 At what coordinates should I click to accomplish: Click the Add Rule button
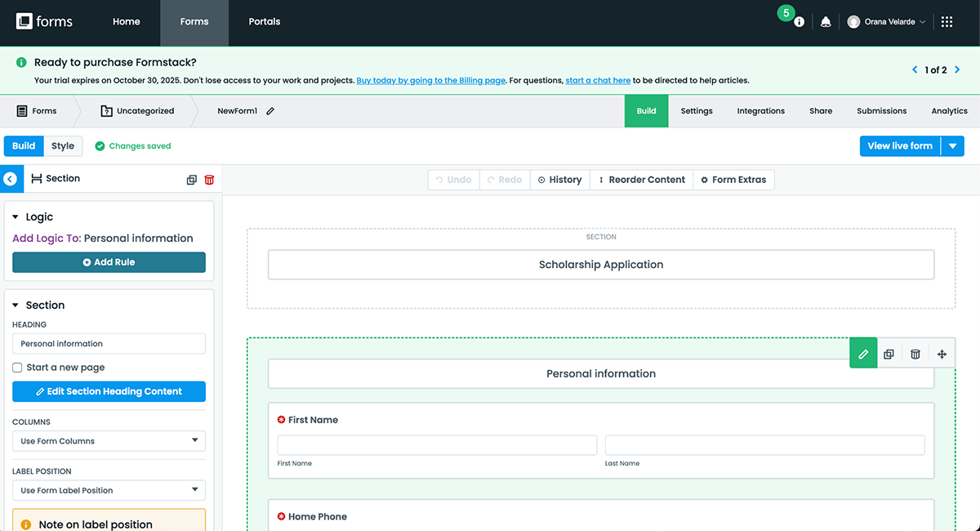pyautogui.click(x=109, y=262)
